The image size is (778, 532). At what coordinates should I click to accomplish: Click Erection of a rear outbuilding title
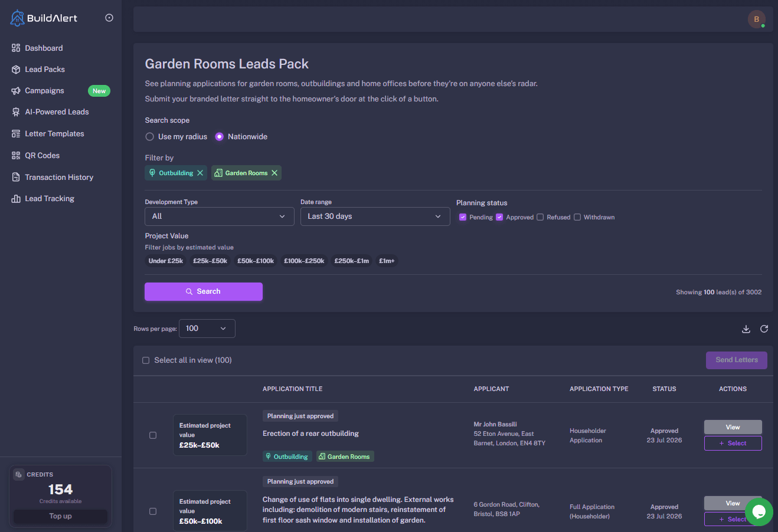click(310, 434)
